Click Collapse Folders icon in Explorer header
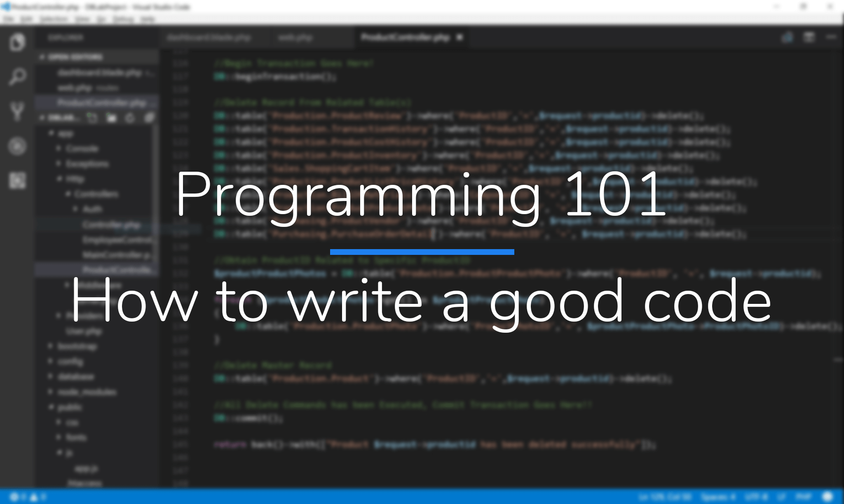The height and width of the screenshot is (504, 844). tap(148, 118)
